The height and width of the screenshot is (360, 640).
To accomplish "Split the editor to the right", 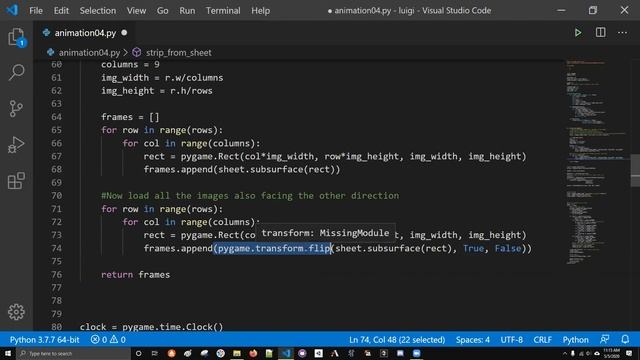I will (x=600, y=33).
